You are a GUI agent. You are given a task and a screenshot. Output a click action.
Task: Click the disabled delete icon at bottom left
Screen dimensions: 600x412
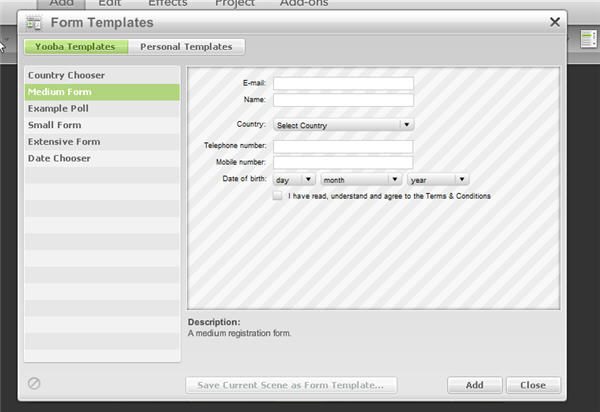pos(34,383)
